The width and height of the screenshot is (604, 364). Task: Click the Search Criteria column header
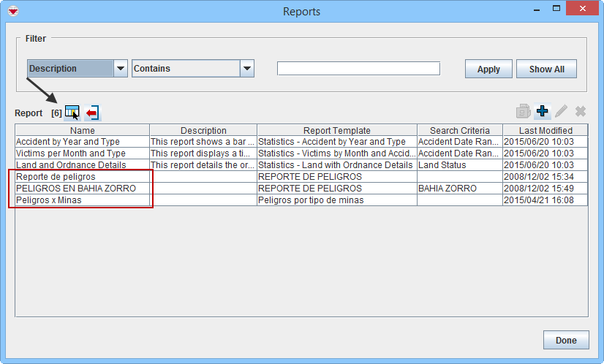coord(459,130)
